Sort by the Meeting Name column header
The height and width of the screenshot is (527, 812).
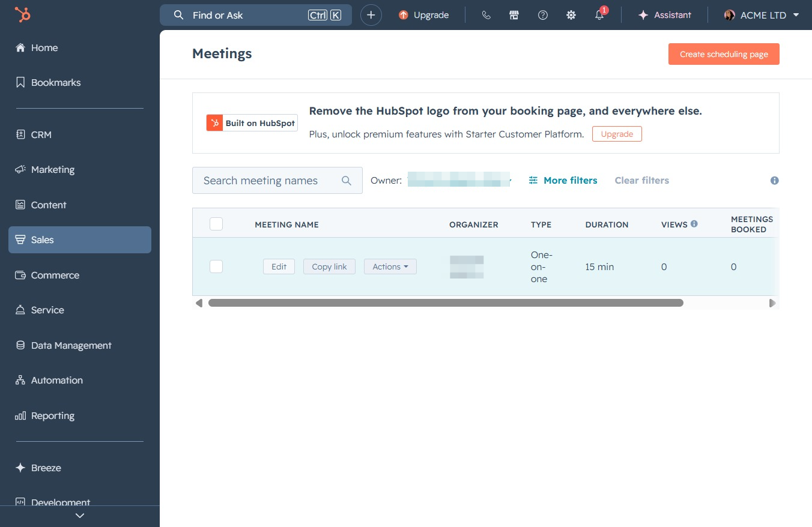tap(286, 224)
